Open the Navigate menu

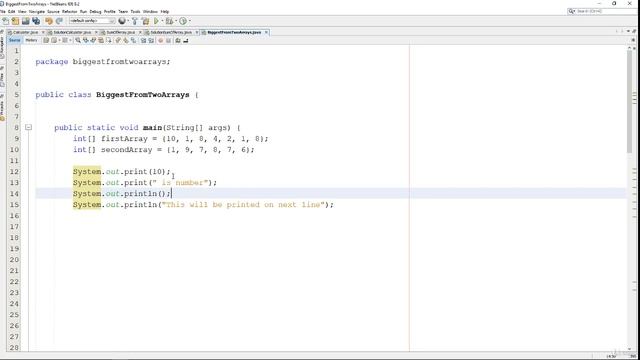point(36,11)
